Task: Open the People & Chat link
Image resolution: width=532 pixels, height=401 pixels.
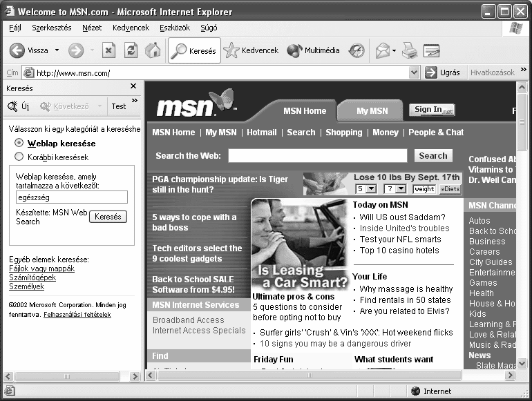Action: pos(436,133)
